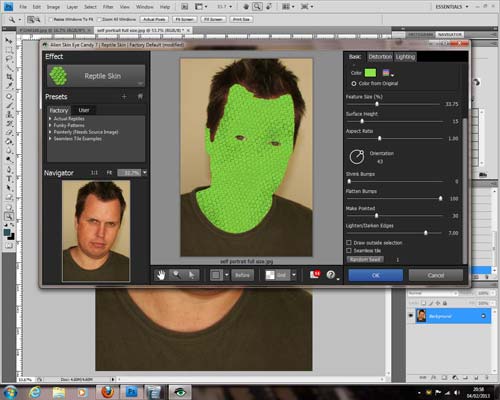Open the navigator zoom percentage dropdown
Viewport: 500px width, 400px height.
(x=145, y=173)
